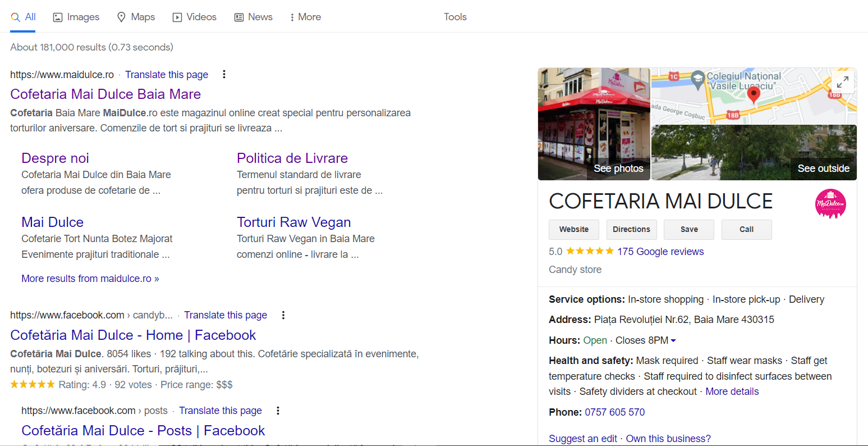The width and height of the screenshot is (868, 446).
Task: Expand the More search options menu
Action: (305, 17)
